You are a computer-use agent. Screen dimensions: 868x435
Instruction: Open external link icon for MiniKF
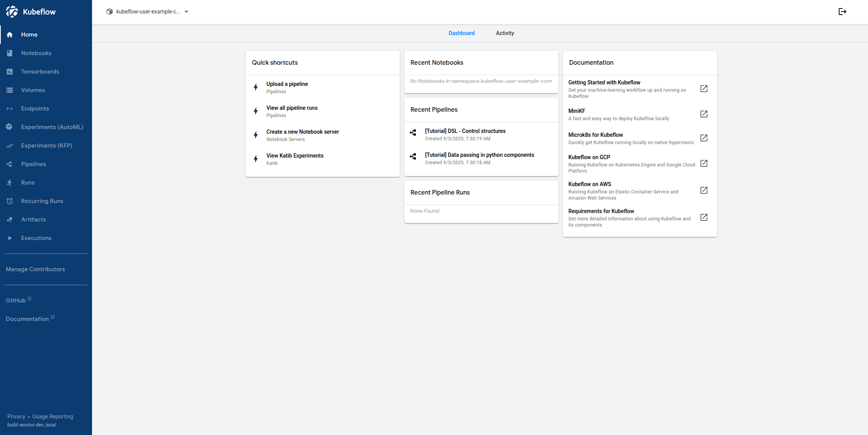pos(704,114)
